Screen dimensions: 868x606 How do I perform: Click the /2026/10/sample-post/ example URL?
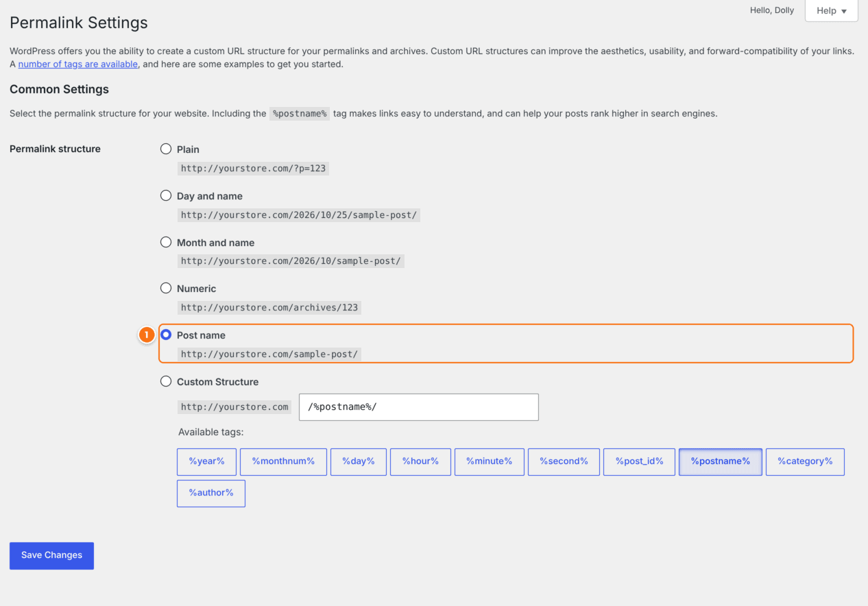point(291,260)
